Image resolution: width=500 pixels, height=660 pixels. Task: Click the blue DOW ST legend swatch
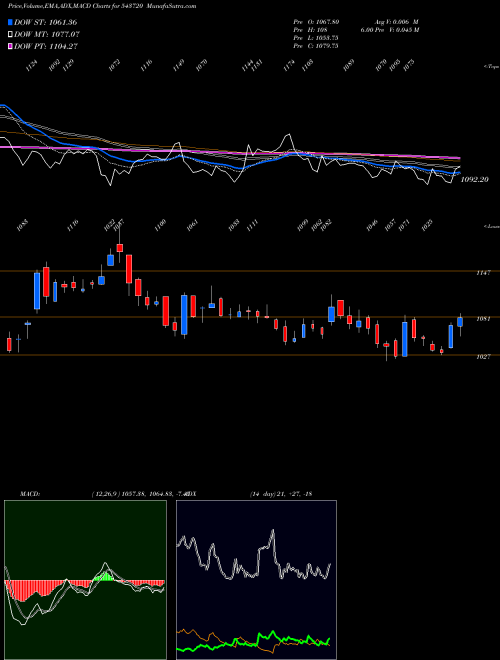click(11, 22)
